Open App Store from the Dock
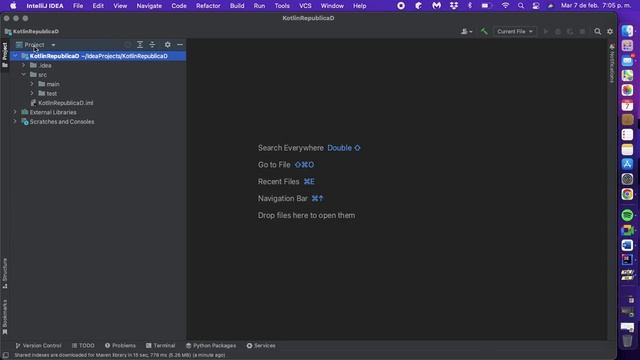640x360 pixels. (627, 164)
